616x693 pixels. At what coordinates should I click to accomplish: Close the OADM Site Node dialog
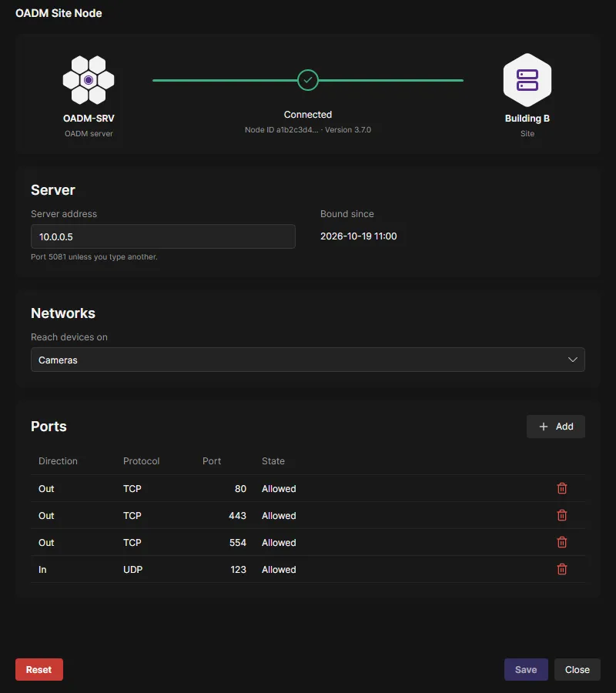(x=577, y=670)
